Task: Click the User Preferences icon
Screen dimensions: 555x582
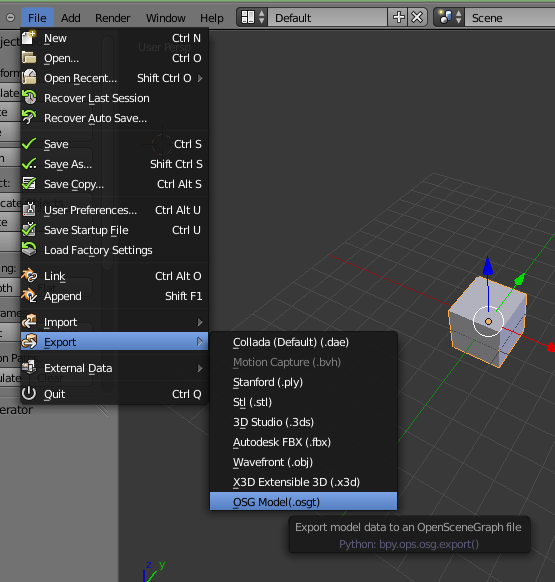Action: click(x=29, y=210)
